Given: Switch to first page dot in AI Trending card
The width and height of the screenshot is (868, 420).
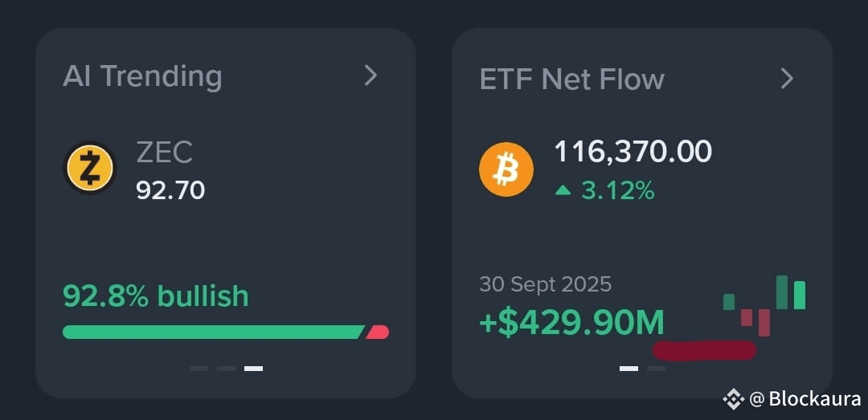Looking at the screenshot, I should point(199,369).
